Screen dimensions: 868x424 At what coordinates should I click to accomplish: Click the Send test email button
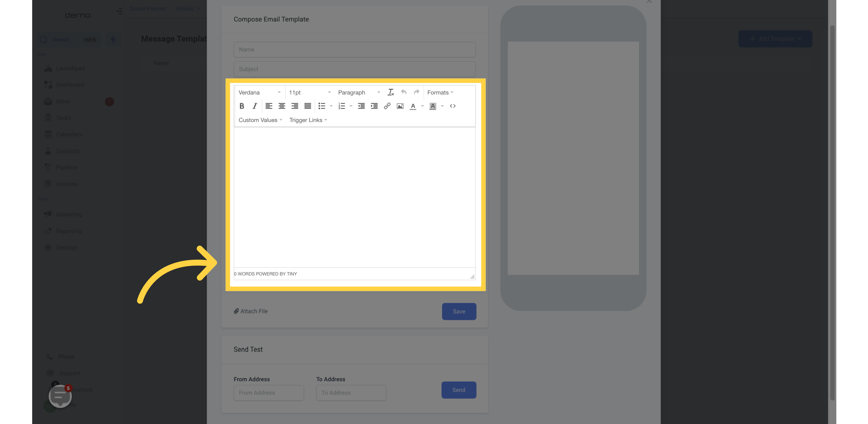[458, 390]
